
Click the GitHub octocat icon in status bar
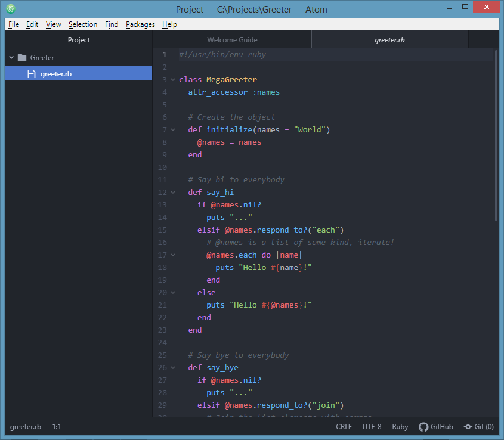tap(423, 427)
